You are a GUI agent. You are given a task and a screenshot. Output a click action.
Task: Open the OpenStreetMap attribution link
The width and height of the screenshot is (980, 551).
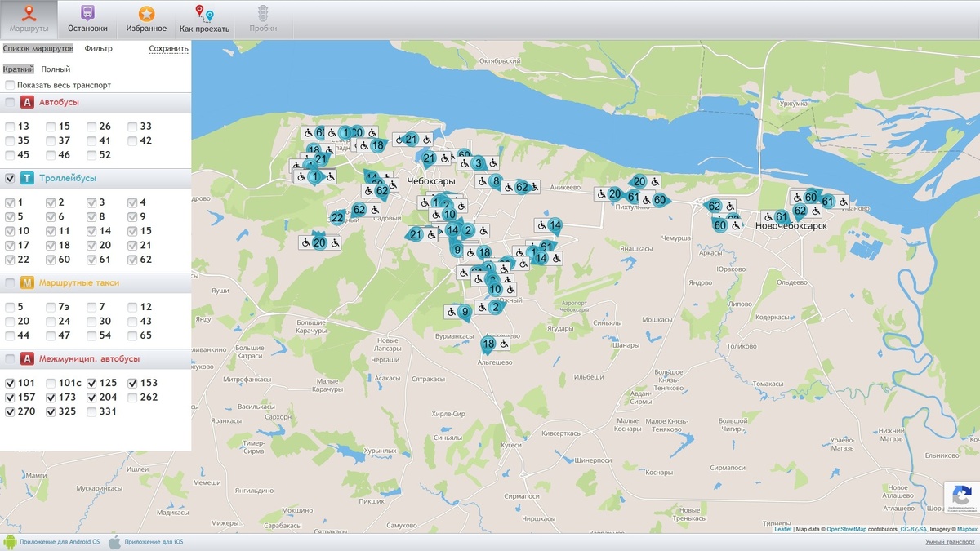point(846,530)
